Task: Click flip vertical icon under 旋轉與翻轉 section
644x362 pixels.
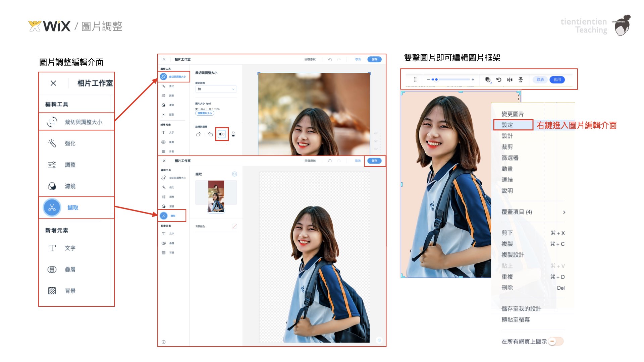Action: pyautogui.click(x=233, y=134)
